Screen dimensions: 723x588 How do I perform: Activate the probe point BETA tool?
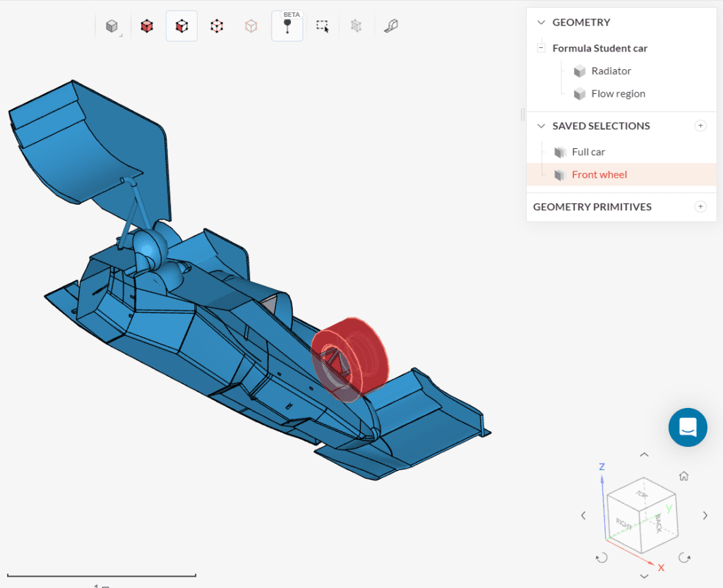click(287, 25)
